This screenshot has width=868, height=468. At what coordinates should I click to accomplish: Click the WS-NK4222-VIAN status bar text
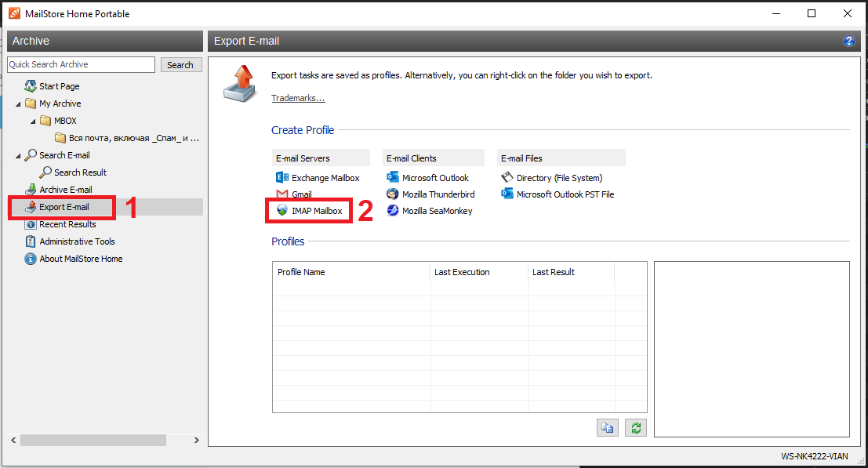tap(815, 456)
